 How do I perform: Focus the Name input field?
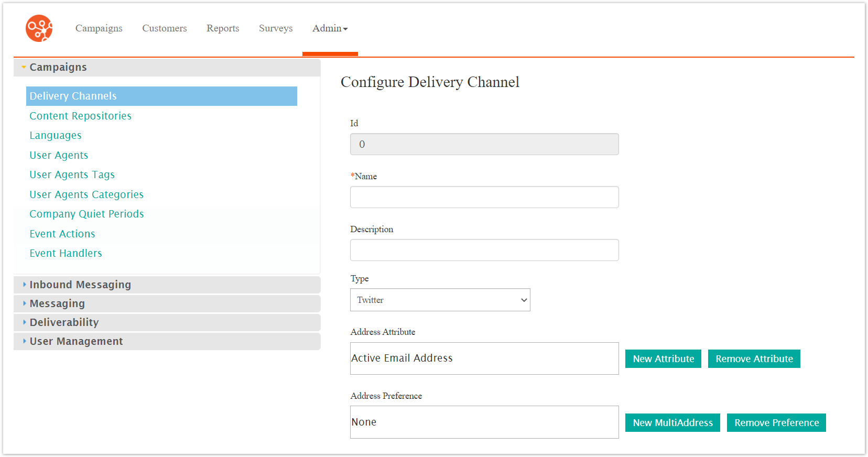pos(484,197)
